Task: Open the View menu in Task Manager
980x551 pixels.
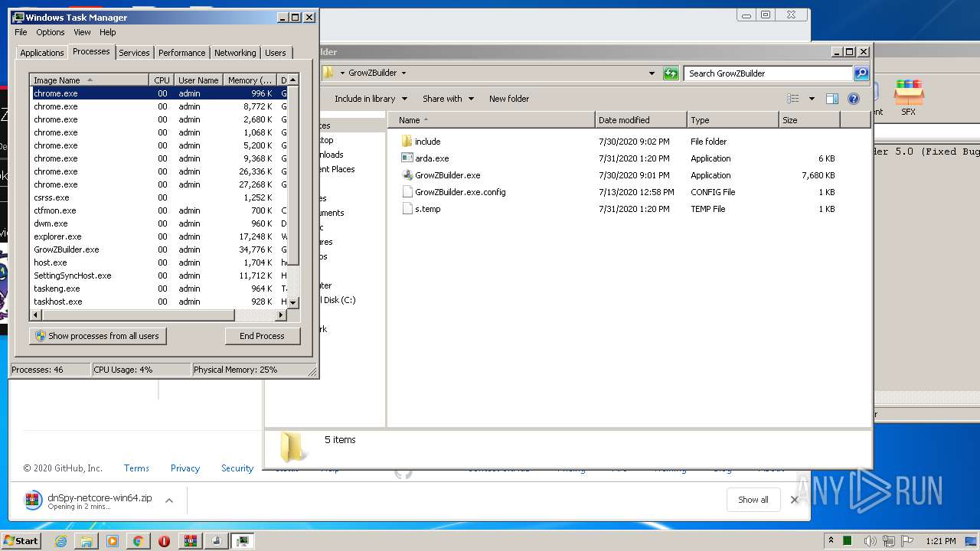Action: [x=82, y=32]
